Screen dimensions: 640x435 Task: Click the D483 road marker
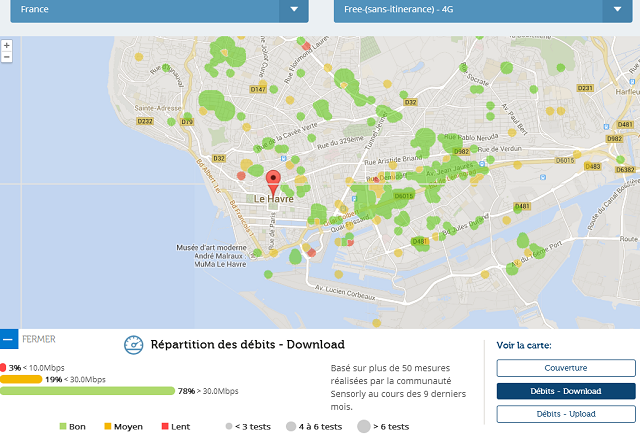593,166
